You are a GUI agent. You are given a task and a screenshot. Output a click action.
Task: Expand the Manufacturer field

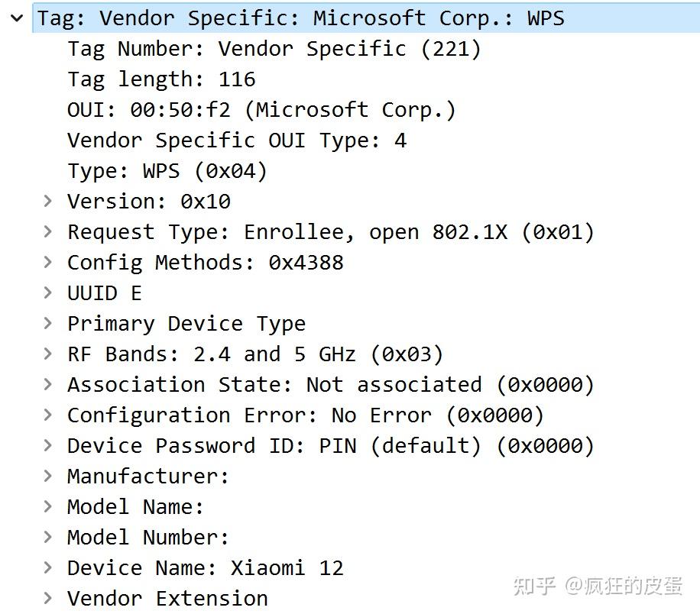tap(48, 476)
